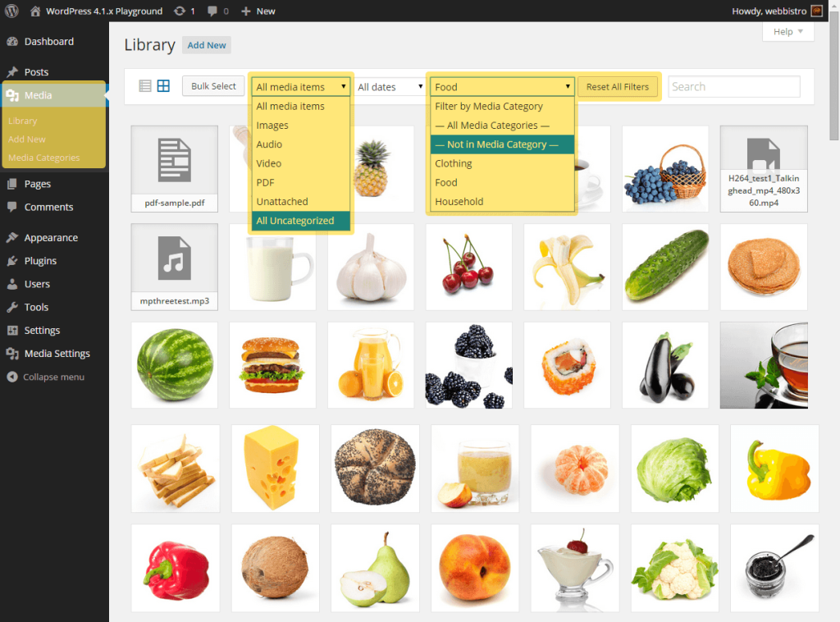Open Appearance in the sidebar
Screen dimensions: 840x622
coord(51,238)
